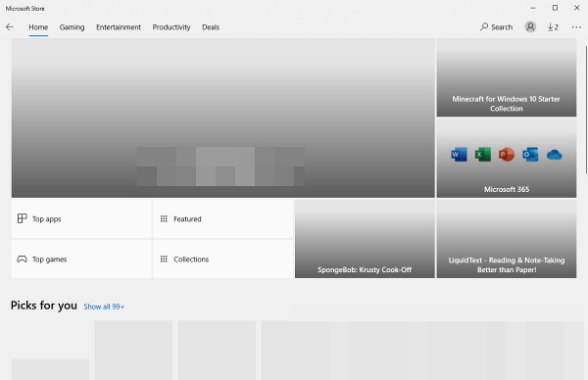The image size is (588, 380).
Task: Go back using the back arrow
Action: point(10,27)
